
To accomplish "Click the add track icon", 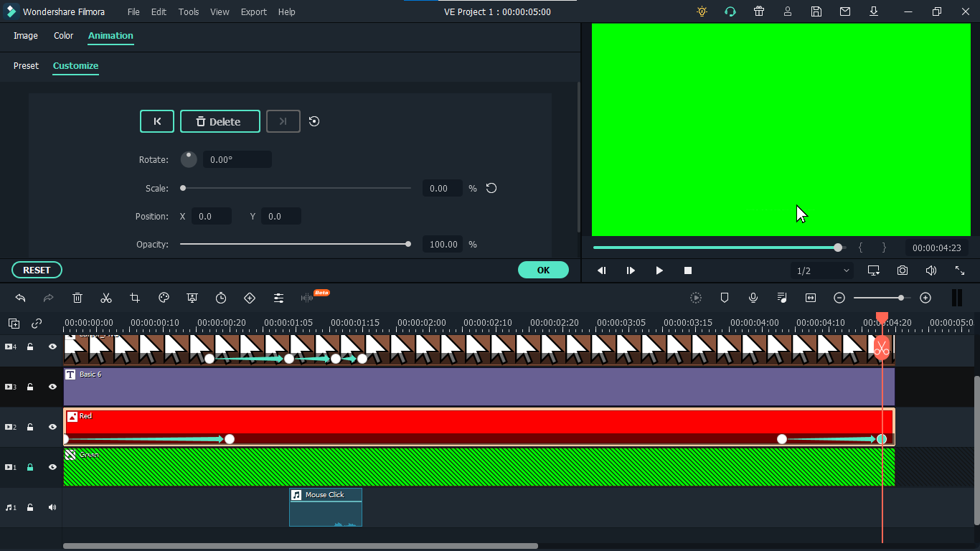I will point(14,324).
